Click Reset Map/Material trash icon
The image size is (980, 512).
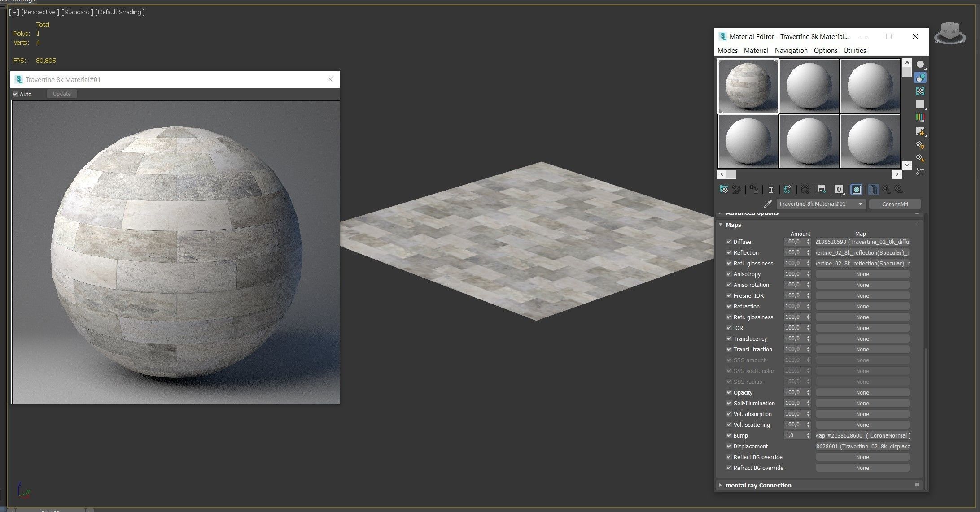pos(771,189)
